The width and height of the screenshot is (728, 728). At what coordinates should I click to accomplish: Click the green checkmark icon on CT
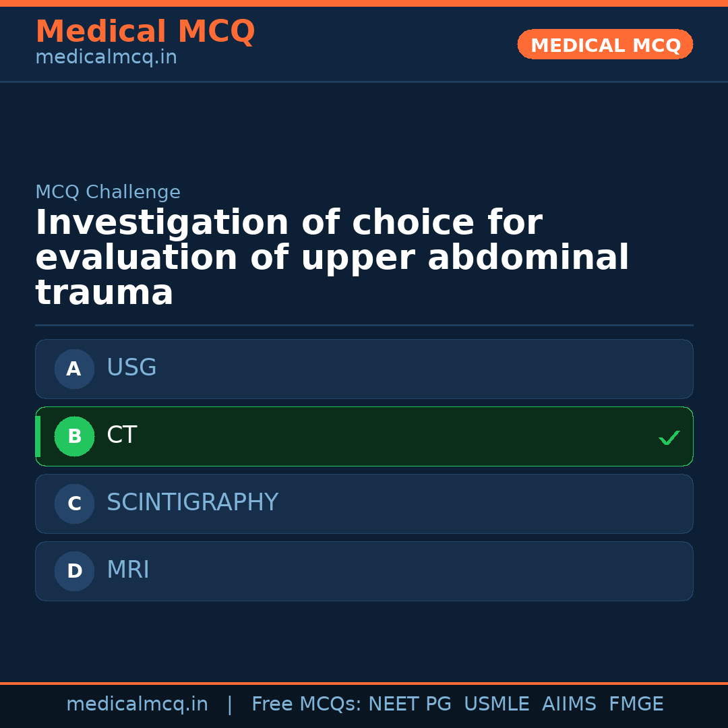pos(669,437)
